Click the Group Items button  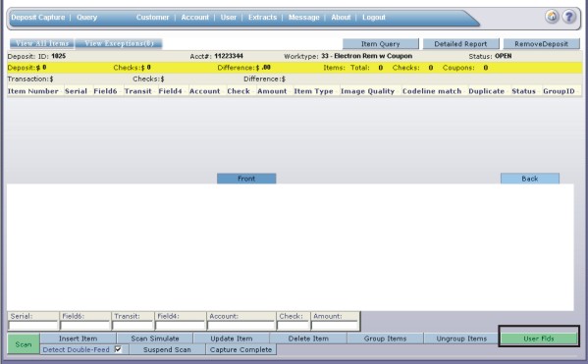[385, 338]
